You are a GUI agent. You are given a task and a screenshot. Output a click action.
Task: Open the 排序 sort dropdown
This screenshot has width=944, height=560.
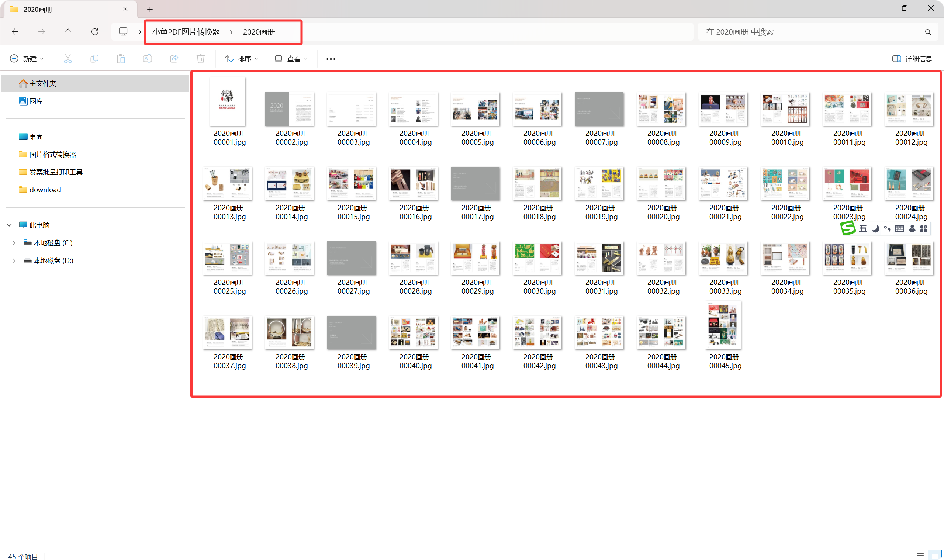pyautogui.click(x=242, y=59)
